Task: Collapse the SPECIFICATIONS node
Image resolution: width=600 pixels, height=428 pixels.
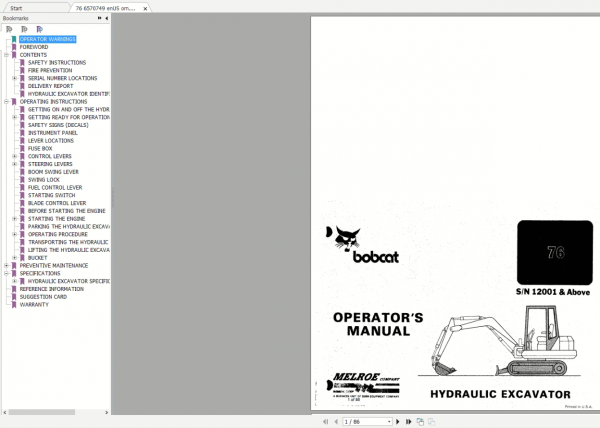Action: [6, 273]
